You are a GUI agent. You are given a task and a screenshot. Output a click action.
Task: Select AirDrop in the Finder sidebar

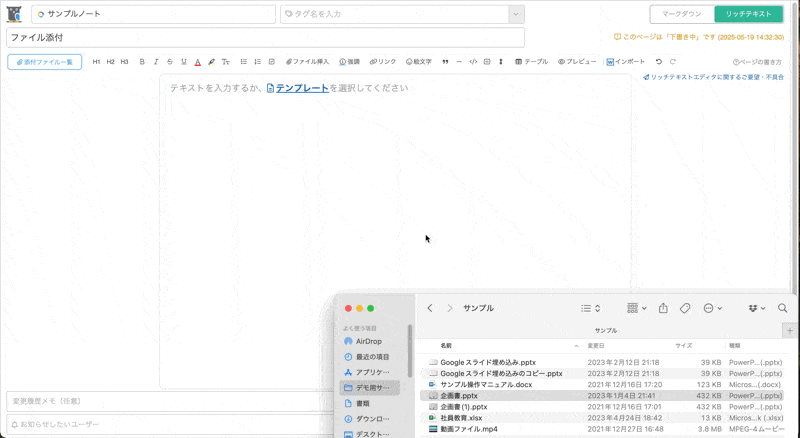coord(368,342)
